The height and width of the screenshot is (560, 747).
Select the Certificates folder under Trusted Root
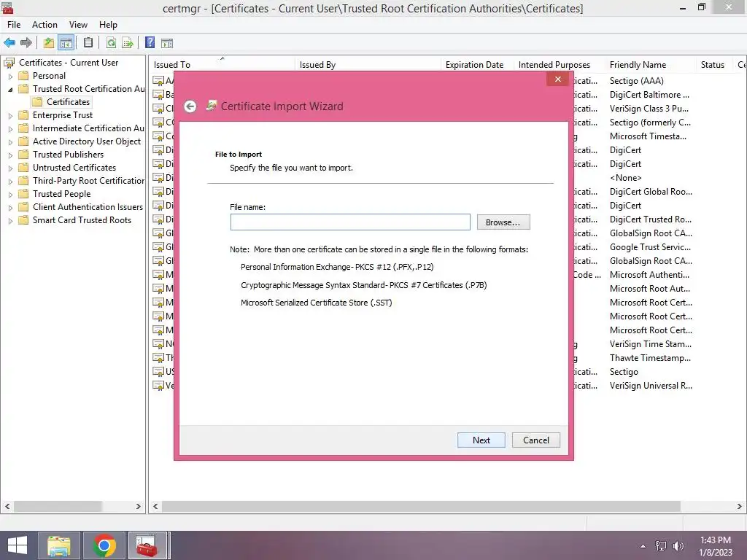(61, 102)
